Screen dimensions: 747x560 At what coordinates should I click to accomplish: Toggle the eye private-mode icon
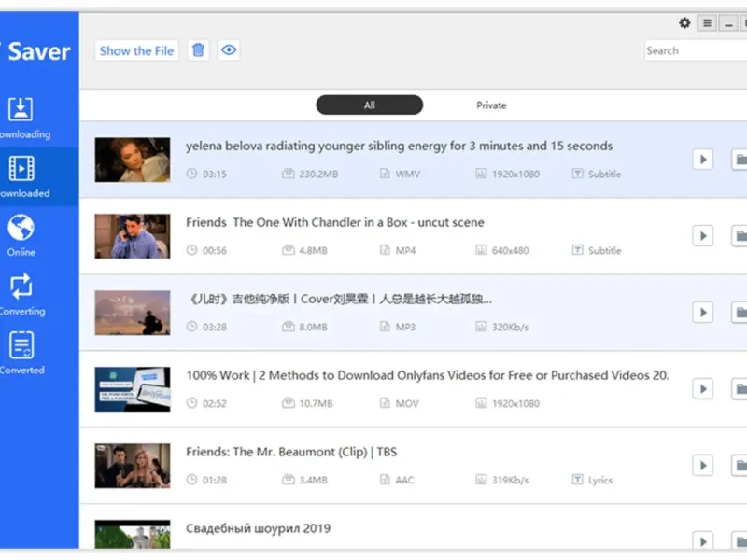[229, 50]
